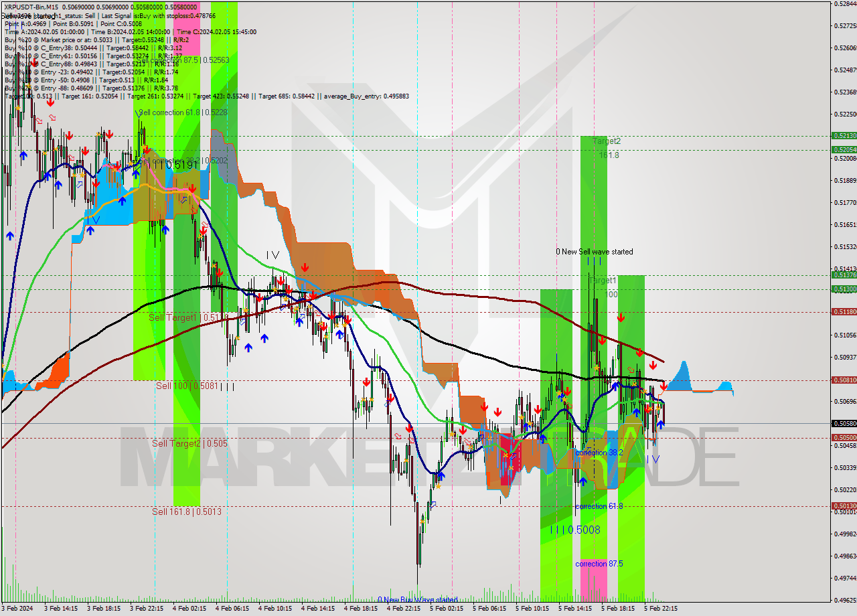Click the 'Sell Target1 | 0.5118' label

(x=189, y=317)
